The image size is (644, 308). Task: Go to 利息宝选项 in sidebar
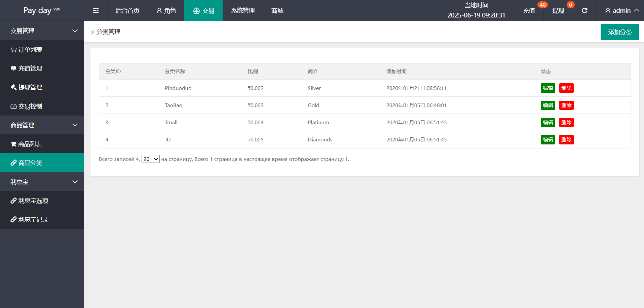click(x=42, y=201)
